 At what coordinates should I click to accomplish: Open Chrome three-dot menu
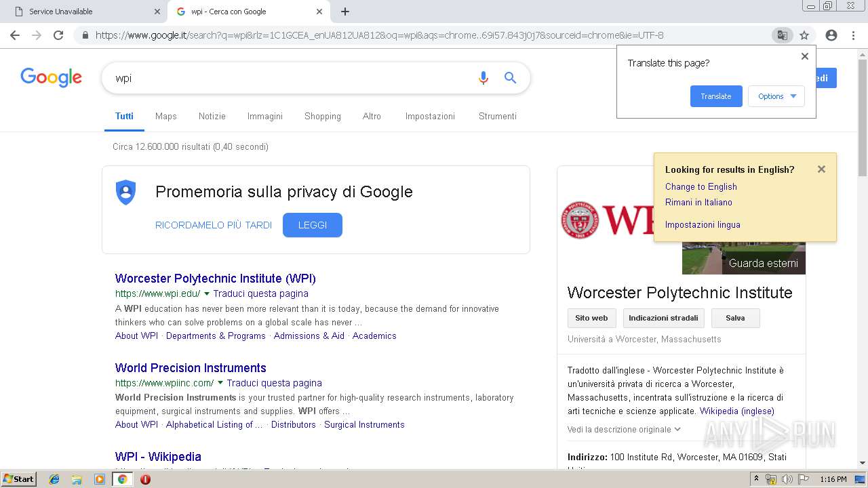coord(854,35)
